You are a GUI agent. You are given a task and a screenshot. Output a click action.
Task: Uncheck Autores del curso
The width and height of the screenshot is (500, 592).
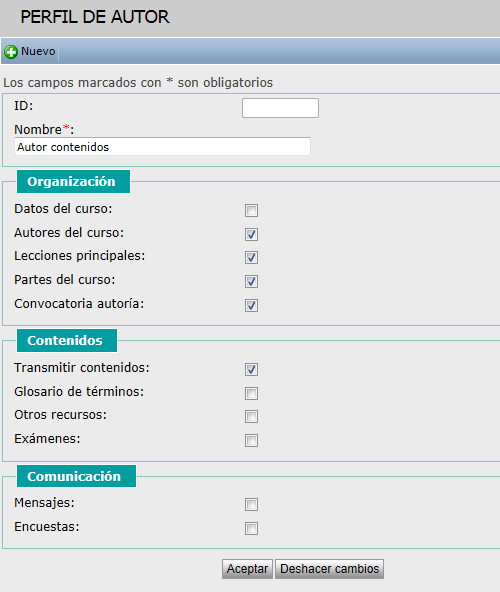pos(251,234)
